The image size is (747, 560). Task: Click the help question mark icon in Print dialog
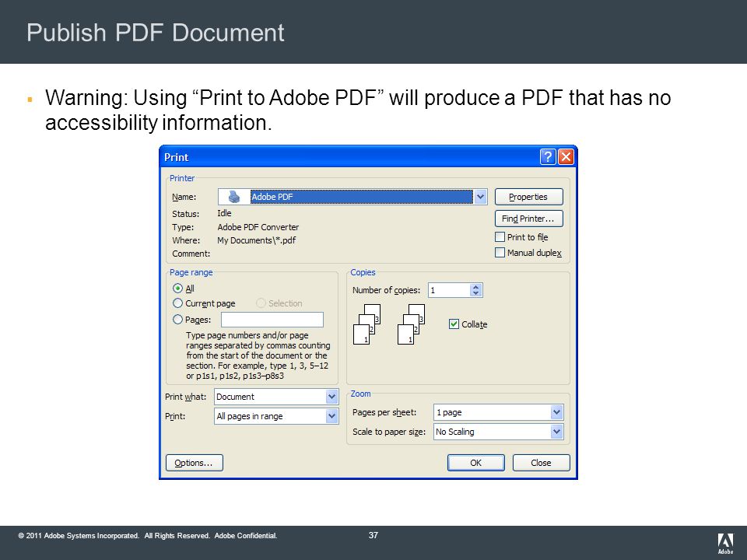pyautogui.click(x=548, y=156)
